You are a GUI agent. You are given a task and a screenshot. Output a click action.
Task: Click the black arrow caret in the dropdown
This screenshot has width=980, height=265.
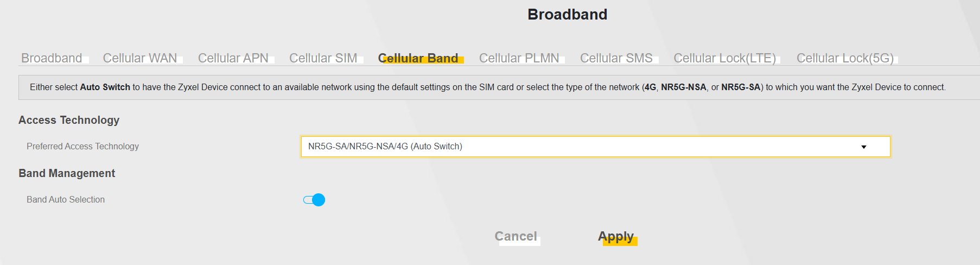[x=864, y=147]
